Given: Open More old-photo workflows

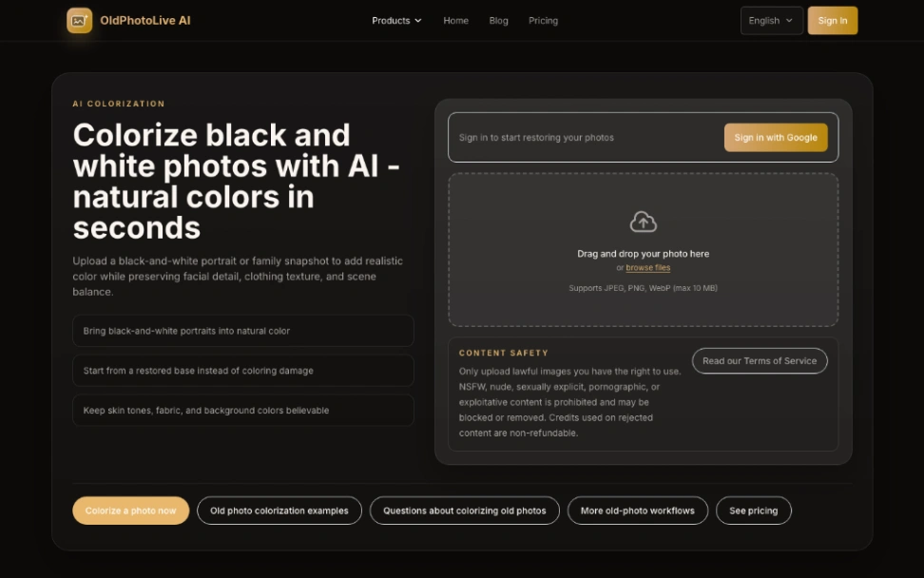Looking at the screenshot, I should [x=638, y=511].
